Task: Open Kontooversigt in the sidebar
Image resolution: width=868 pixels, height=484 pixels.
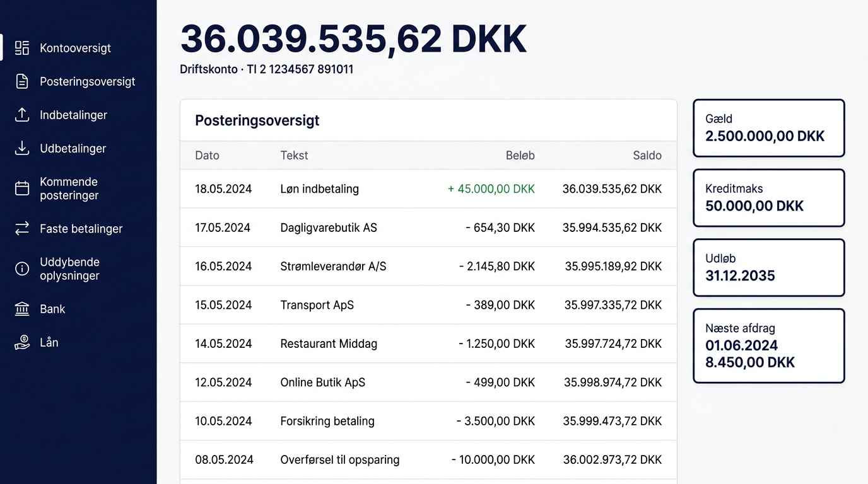Action: pos(75,48)
